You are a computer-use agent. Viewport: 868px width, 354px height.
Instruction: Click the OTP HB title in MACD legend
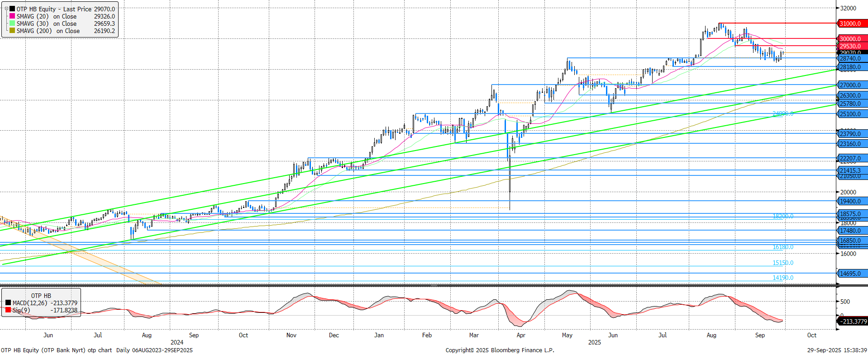pos(41,296)
